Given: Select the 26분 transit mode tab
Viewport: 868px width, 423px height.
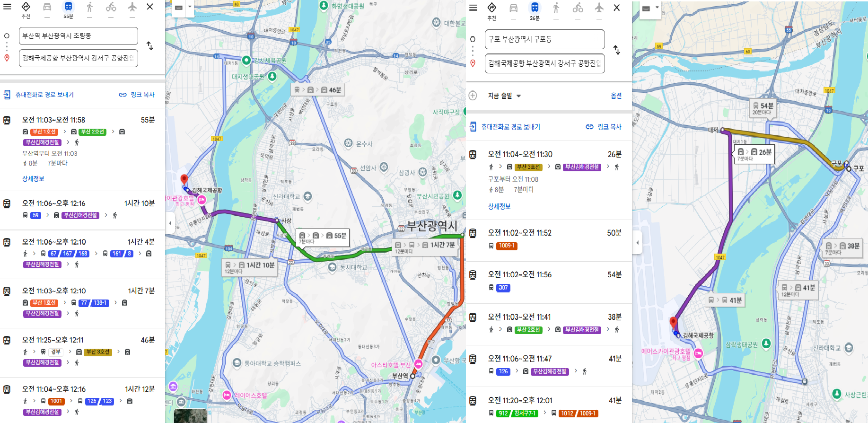Looking at the screenshot, I should [x=535, y=11].
